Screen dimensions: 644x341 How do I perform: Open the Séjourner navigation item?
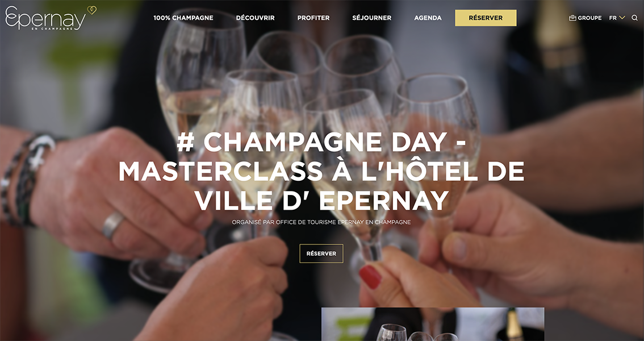[x=372, y=18]
